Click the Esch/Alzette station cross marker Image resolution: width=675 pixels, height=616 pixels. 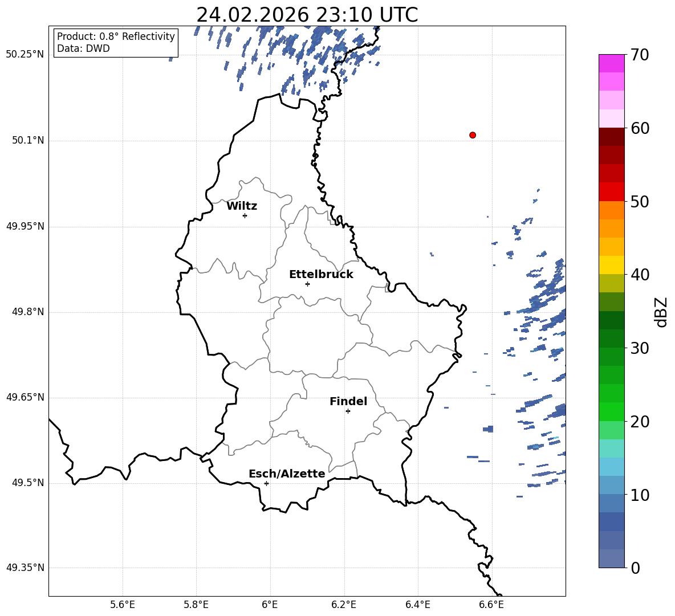coord(266,483)
